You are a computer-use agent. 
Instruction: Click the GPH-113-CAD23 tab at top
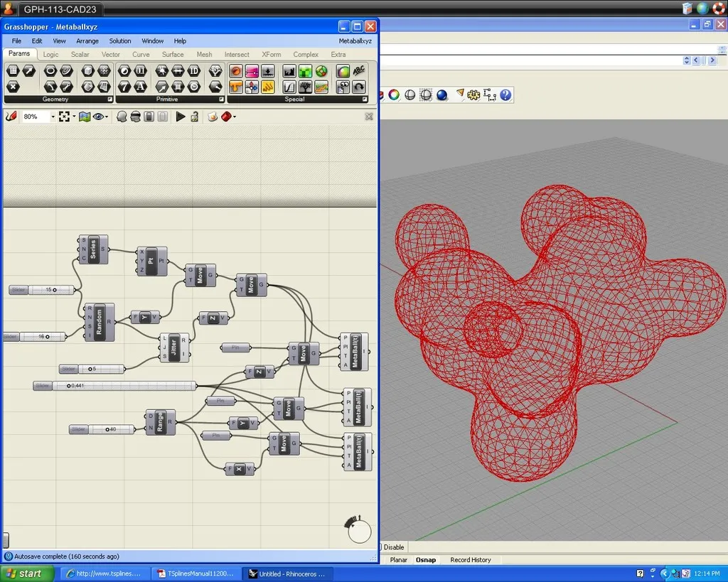(60, 9)
